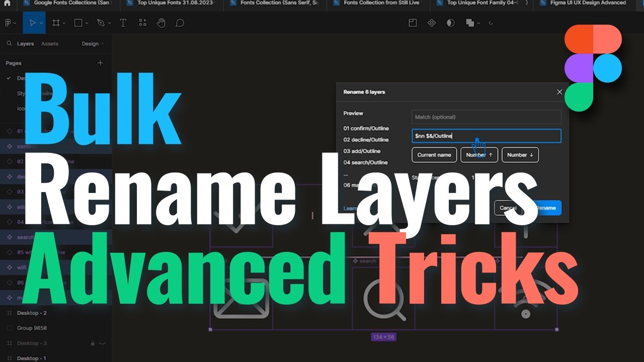Viewport: 644px width, 362px height.
Task: Open the Design page dropdown
Action: pyautogui.click(x=93, y=44)
